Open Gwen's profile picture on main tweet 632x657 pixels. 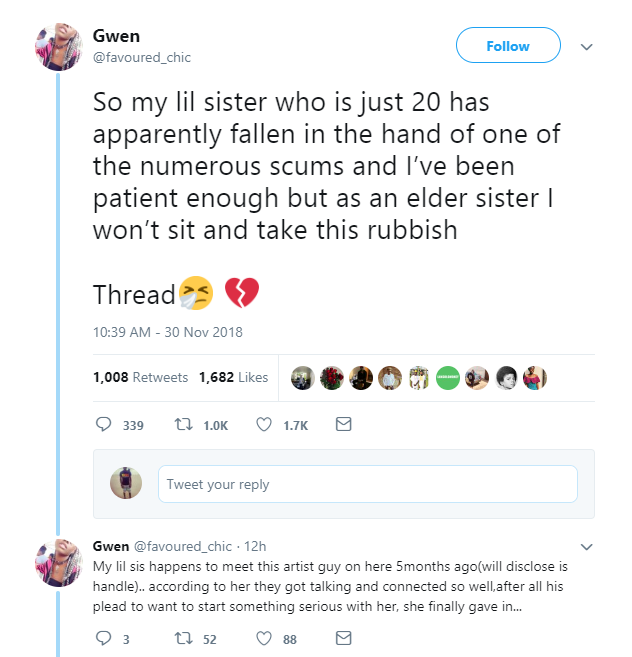click(x=57, y=46)
